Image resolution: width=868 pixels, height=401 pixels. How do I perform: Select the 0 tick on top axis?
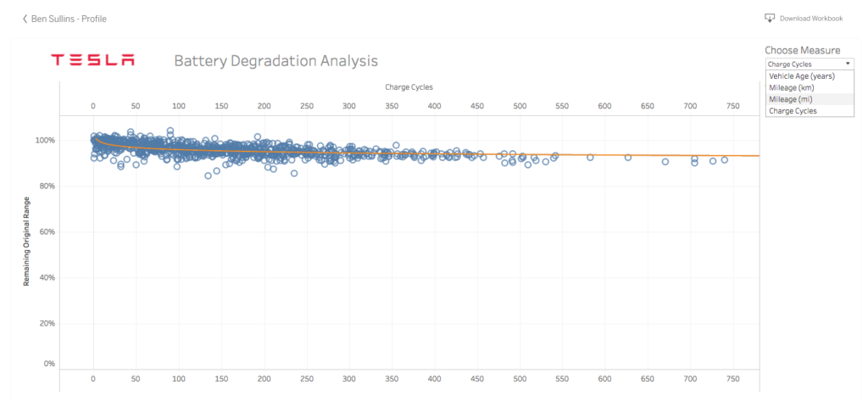[x=93, y=105]
